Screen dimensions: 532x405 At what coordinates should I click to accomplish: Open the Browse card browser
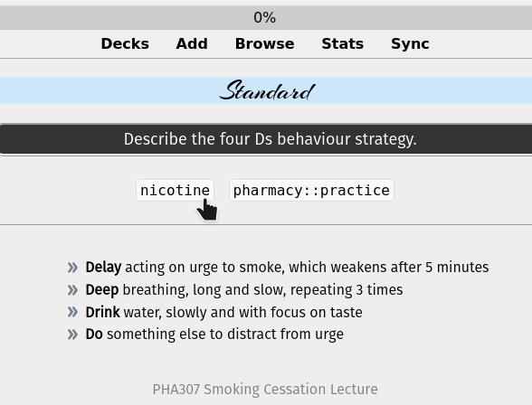(x=264, y=43)
